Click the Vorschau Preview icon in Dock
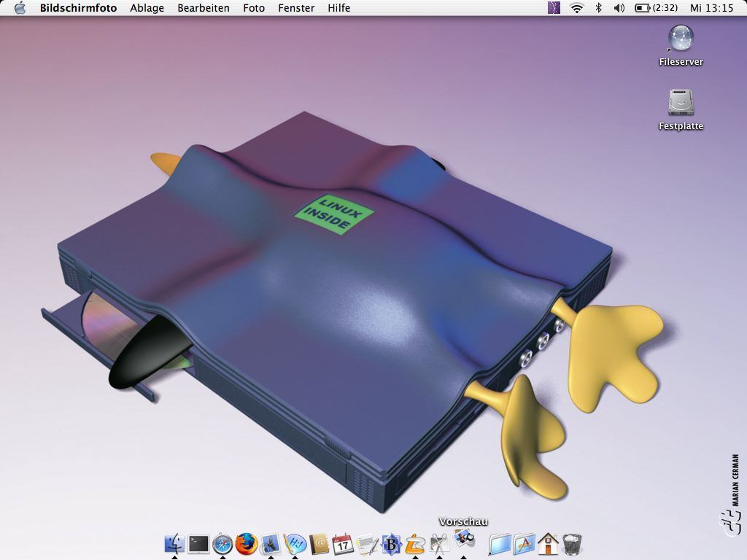Screen dimensions: 747x560 click(463, 539)
